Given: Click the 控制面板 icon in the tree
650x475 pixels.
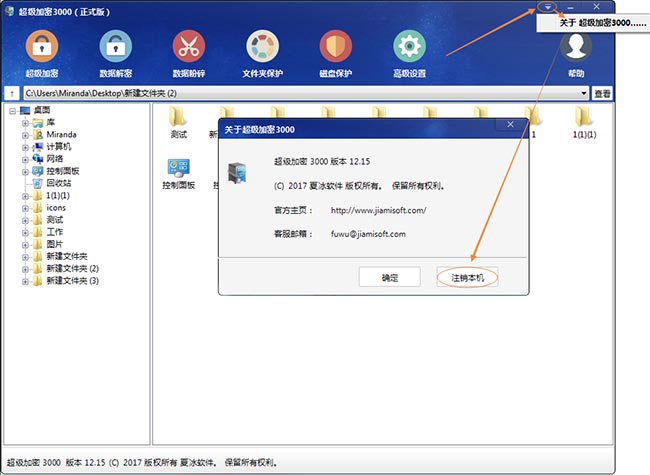Looking at the screenshot, I should (x=38, y=171).
